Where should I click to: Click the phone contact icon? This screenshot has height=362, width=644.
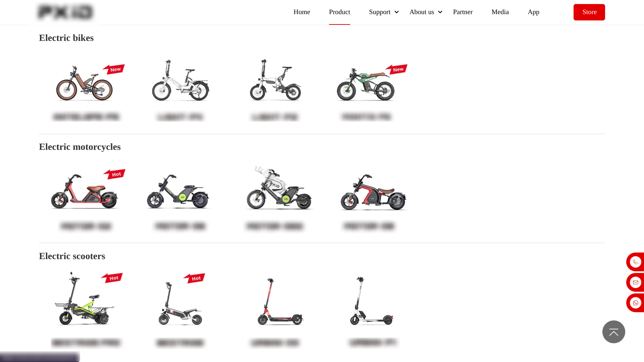click(635, 262)
